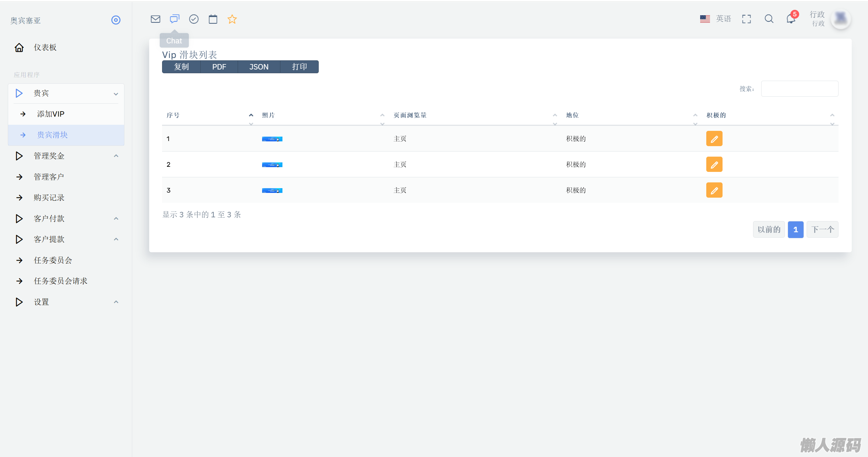The image size is (868, 457).
Task: Toggle fullscreen with the expand icon
Action: [746, 19]
